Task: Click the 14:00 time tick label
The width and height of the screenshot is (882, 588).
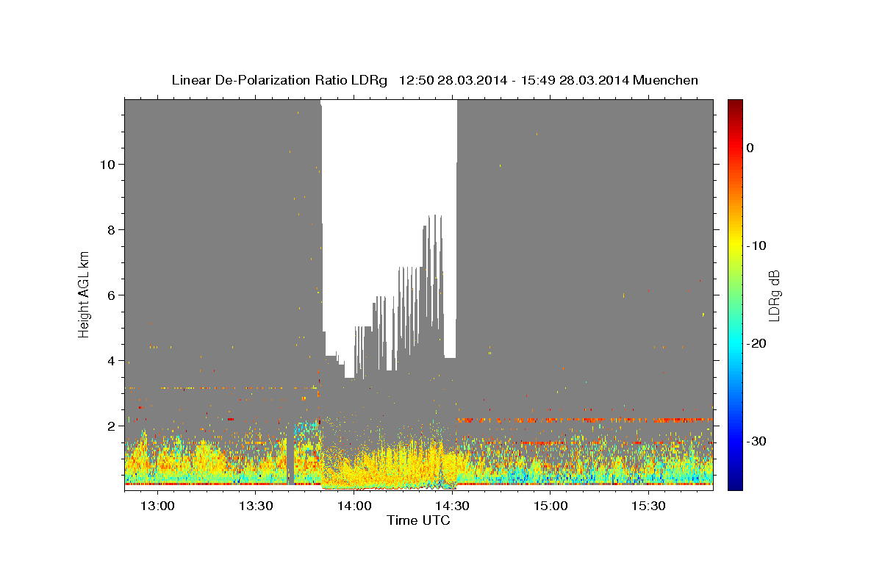Action: point(354,506)
